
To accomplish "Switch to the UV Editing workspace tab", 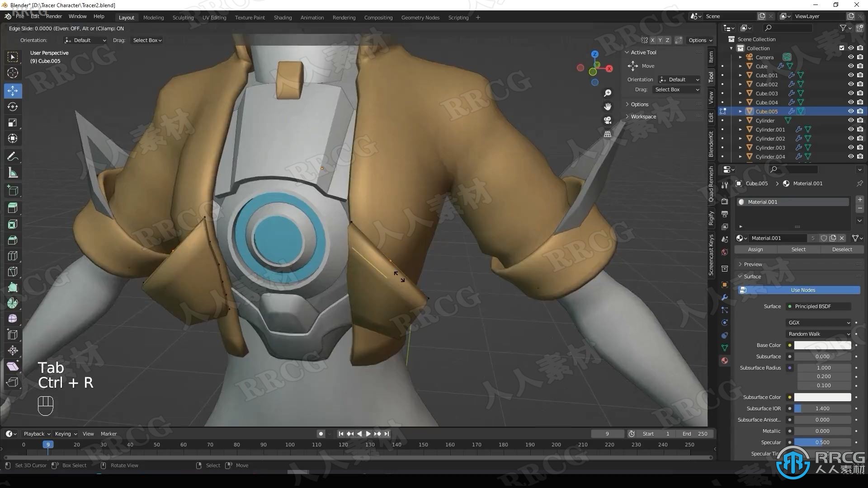I will [x=214, y=18].
